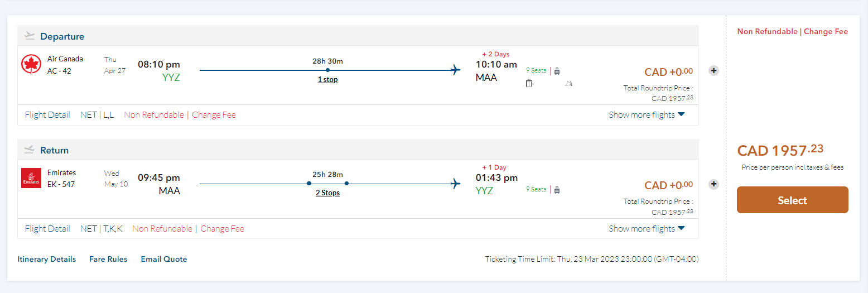
Task: Click the airplane arrow icon on the departure route
Action: 455,70
